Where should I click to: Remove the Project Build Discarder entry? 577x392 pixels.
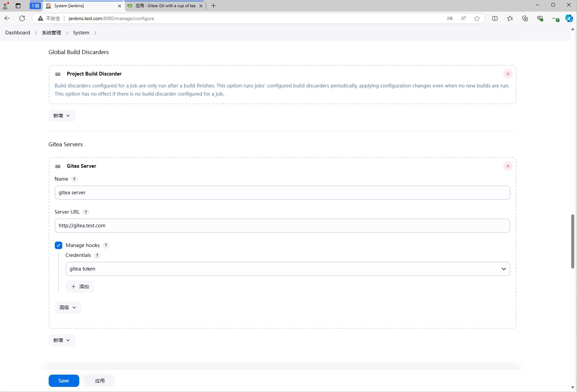coord(508,74)
